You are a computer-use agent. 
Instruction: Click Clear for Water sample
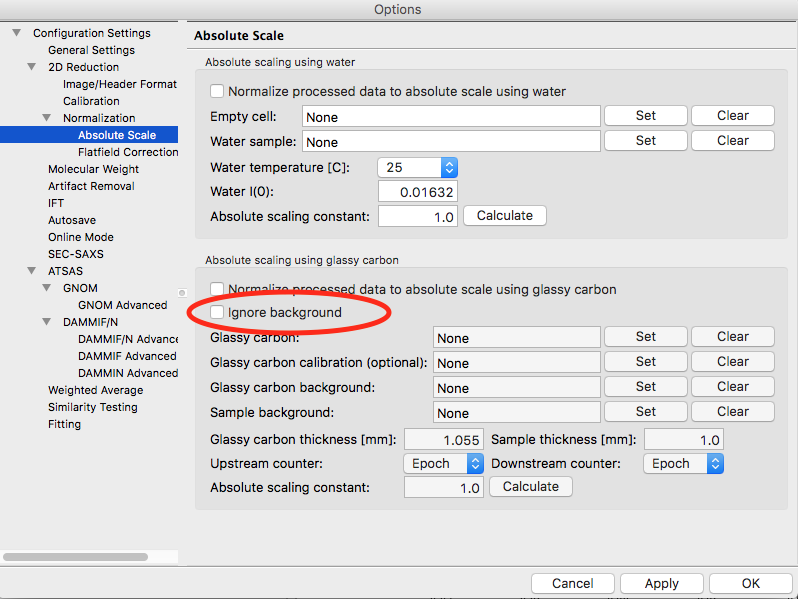coord(733,140)
